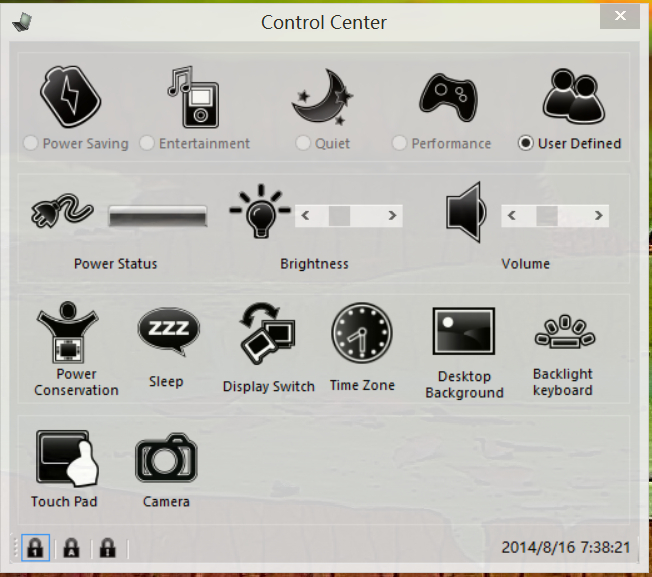Screen dimensions: 652x577
Task: Open the Display Switch icon
Action: (x=267, y=333)
